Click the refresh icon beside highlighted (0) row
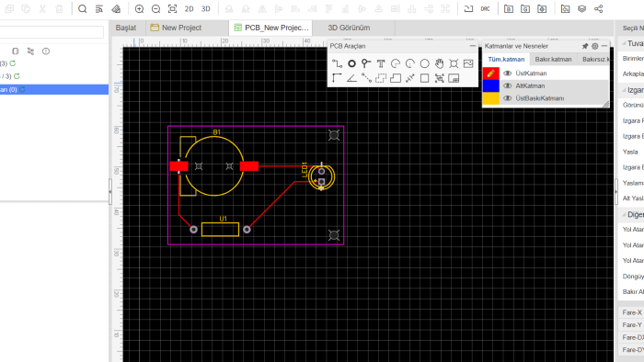Image resolution: width=644 pixels, height=362 pixels. click(22, 89)
